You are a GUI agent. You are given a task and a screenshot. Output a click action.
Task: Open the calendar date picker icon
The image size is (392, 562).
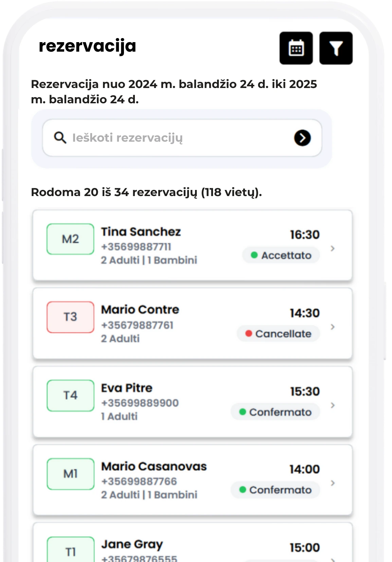tap(296, 48)
